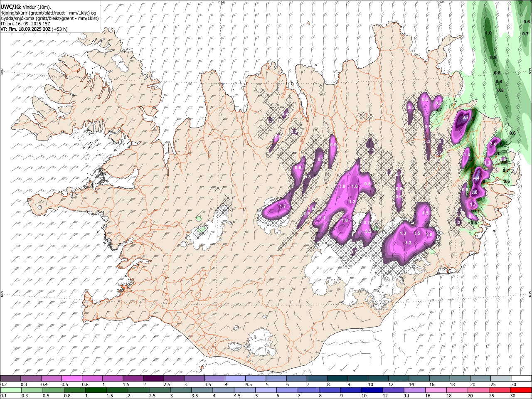Click the light pink swatch between 16 and 18 in the bottom legend

pyautogui.click(x=436, y=390)
